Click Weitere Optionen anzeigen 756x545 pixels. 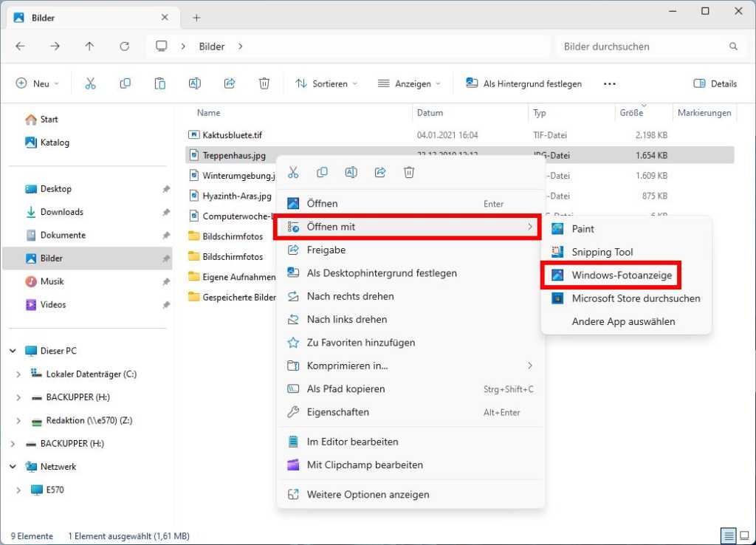pyautogui.click(x=366, y=494)
